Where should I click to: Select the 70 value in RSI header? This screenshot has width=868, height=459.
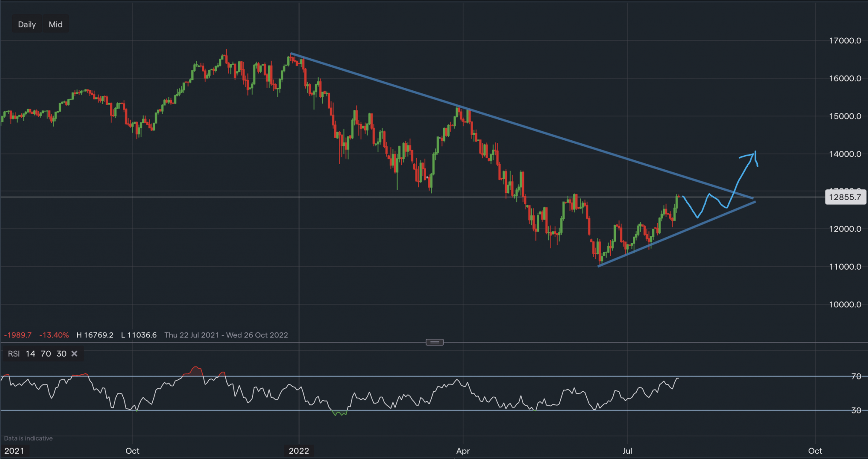(x=46, y=353)
